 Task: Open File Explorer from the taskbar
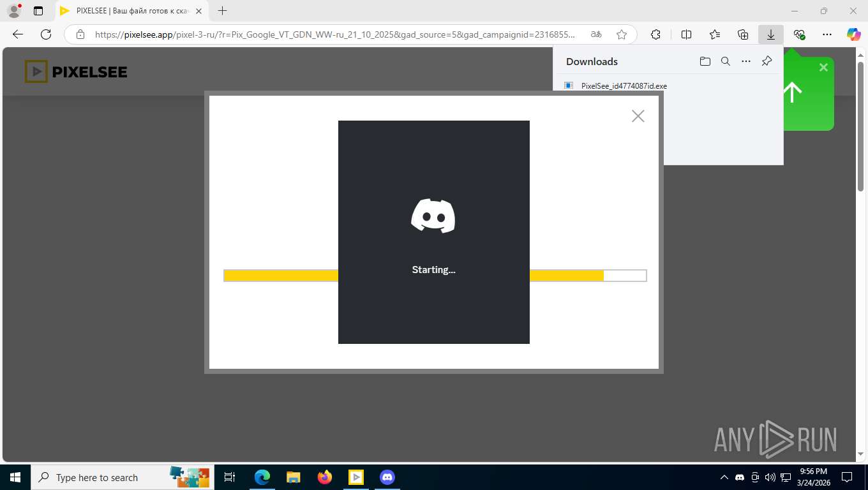[294, 477]
